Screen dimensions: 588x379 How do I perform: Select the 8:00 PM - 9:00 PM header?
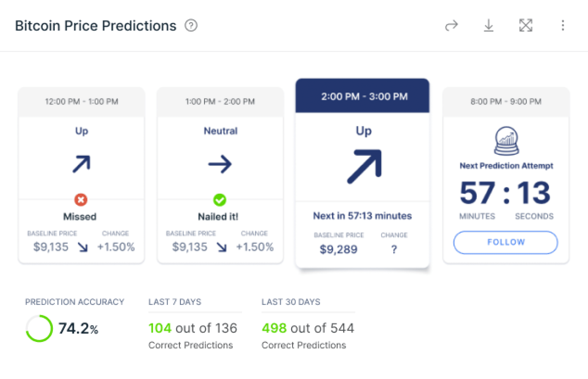506,101
